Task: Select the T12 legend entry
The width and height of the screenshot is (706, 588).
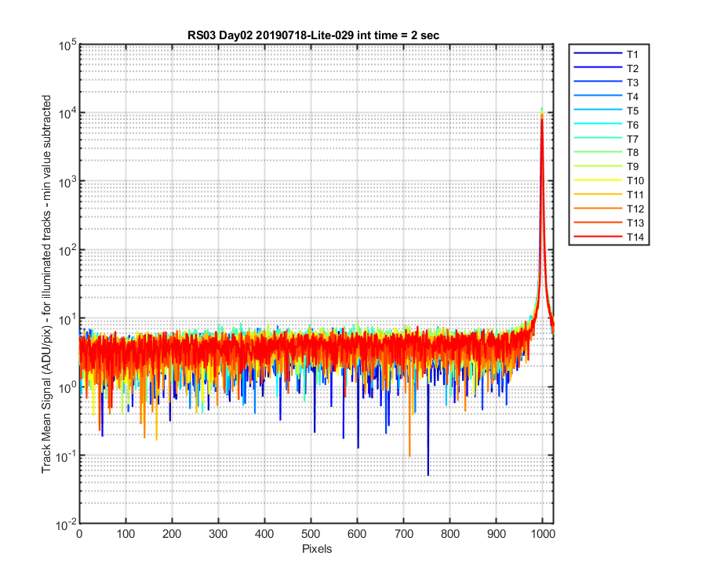Action: (x=609, y=209)
